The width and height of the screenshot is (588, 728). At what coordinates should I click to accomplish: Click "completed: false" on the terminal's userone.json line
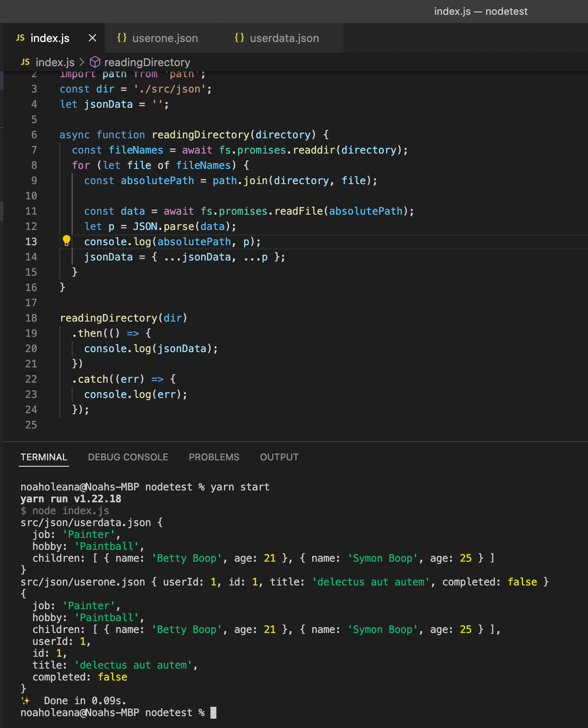coord(490,582)
